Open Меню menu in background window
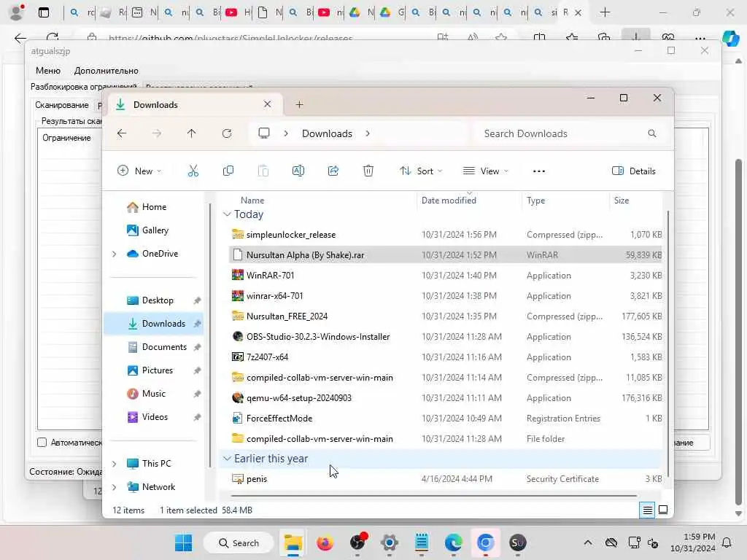Screen dimensions: 747x560 (48, 71)
